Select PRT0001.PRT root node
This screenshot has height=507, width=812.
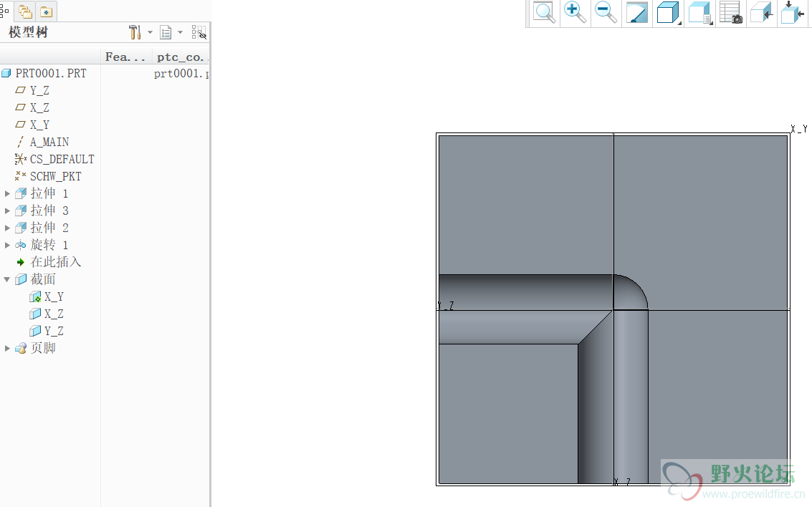pos(51,74)
